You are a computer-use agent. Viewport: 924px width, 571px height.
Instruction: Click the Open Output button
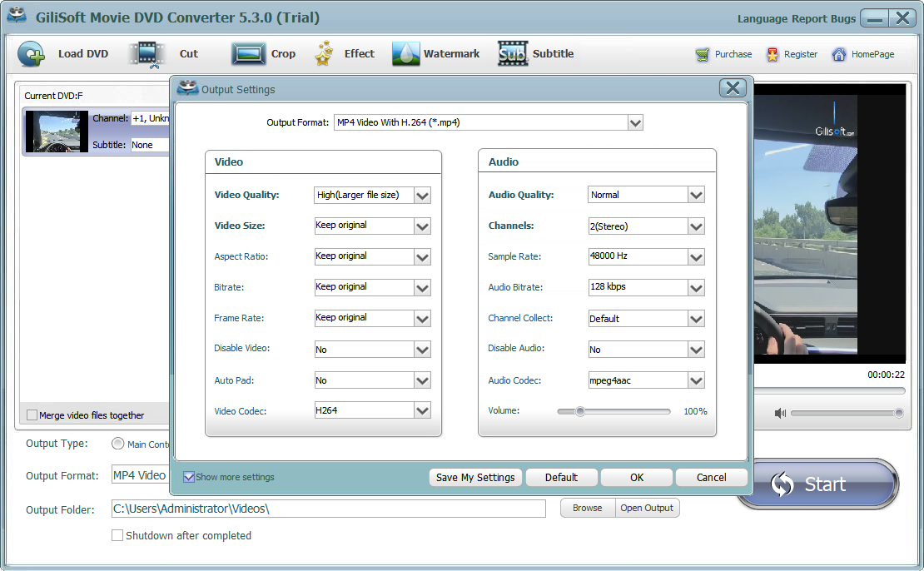tap(647, 508)
